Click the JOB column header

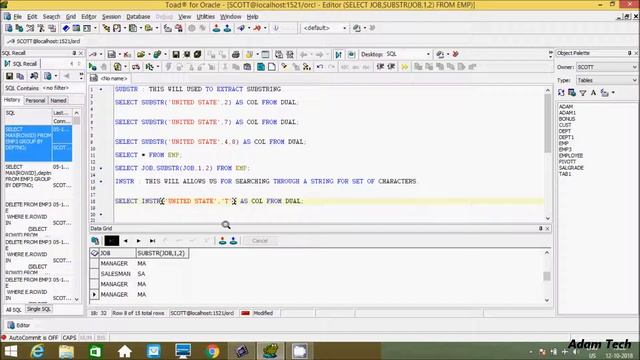118,253
